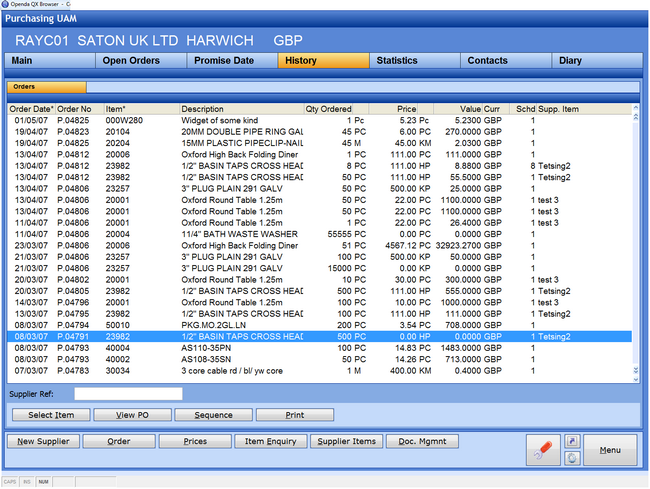Click the Supp. Item column header
Image resolution: width=650 pixels, height=489 pixels.
tap(584, 109)
